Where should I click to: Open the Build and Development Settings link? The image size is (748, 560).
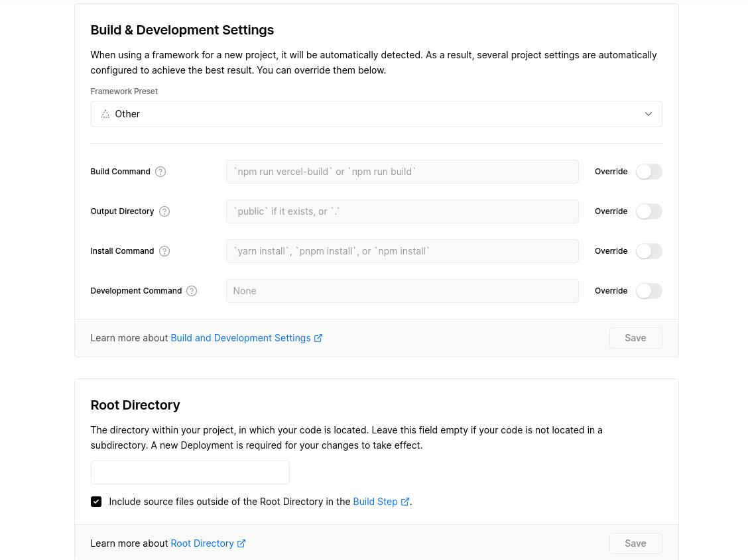240,338
